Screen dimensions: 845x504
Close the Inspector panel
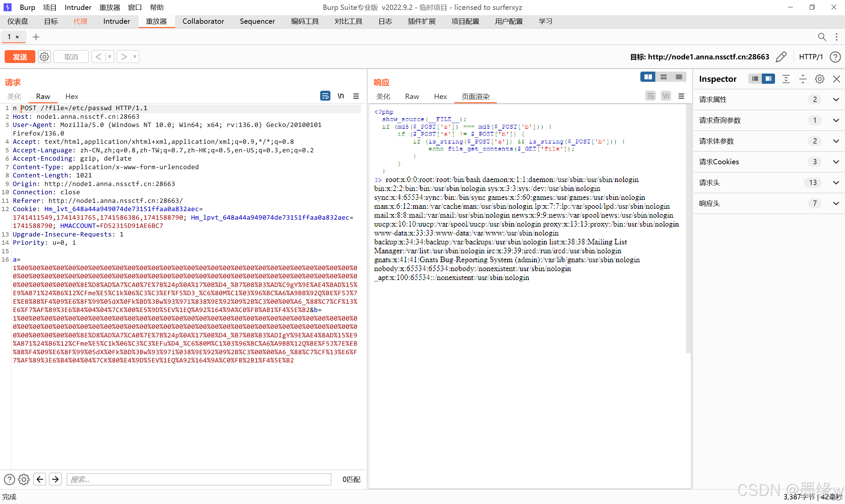pos(836,79)
